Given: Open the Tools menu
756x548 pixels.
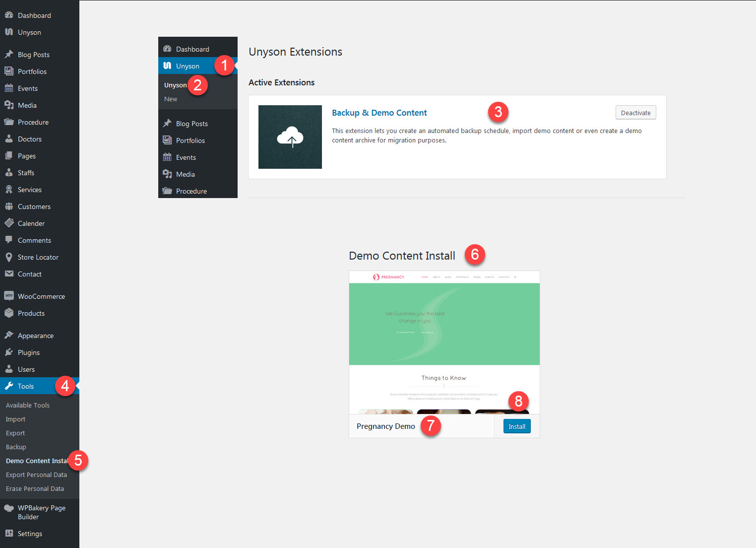Looking at the screenshot, I should point(26,386).
